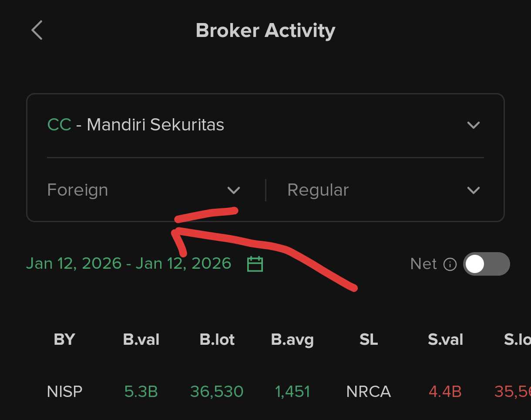Sort by the S.val column header
This screenshot has height=420, width=531.
(445, 340)
